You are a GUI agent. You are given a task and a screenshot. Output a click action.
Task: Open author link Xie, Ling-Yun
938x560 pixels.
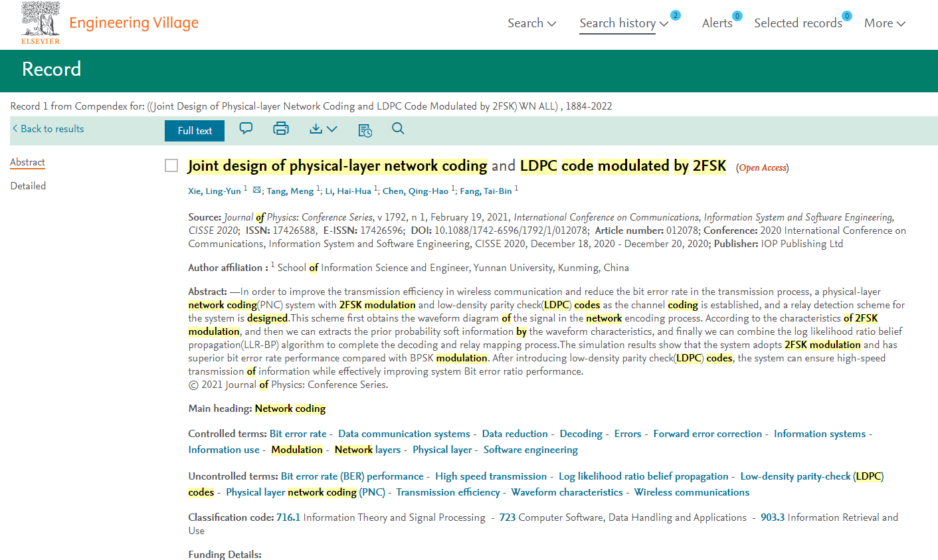215,191
